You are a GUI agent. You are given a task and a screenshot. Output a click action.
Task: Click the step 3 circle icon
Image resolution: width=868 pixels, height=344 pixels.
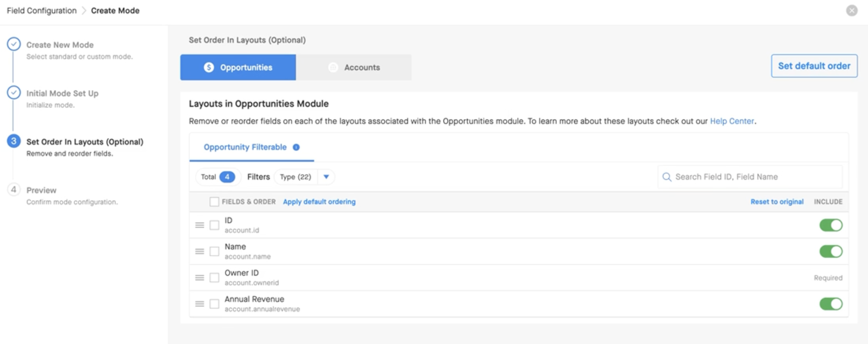(x=14, y=141)
